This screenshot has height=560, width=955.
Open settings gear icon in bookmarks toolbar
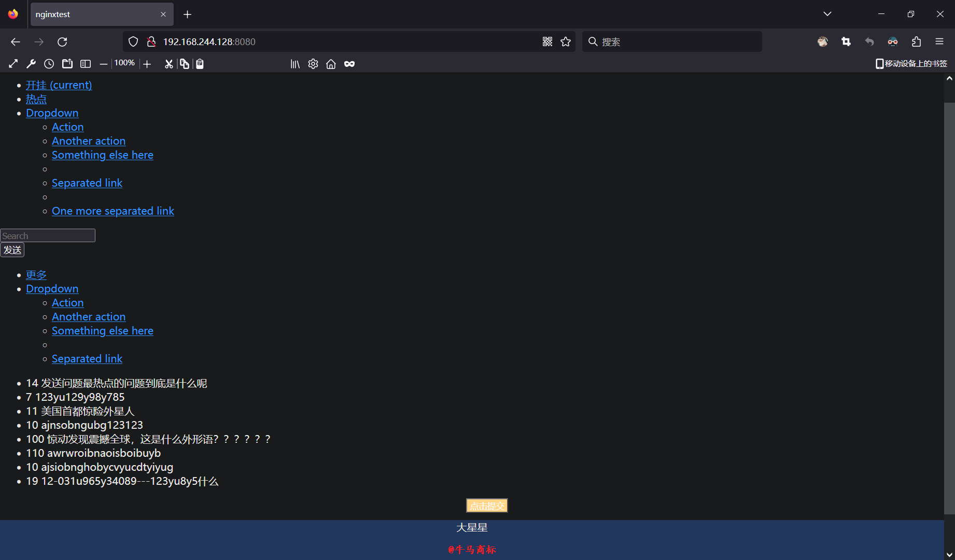313,64
